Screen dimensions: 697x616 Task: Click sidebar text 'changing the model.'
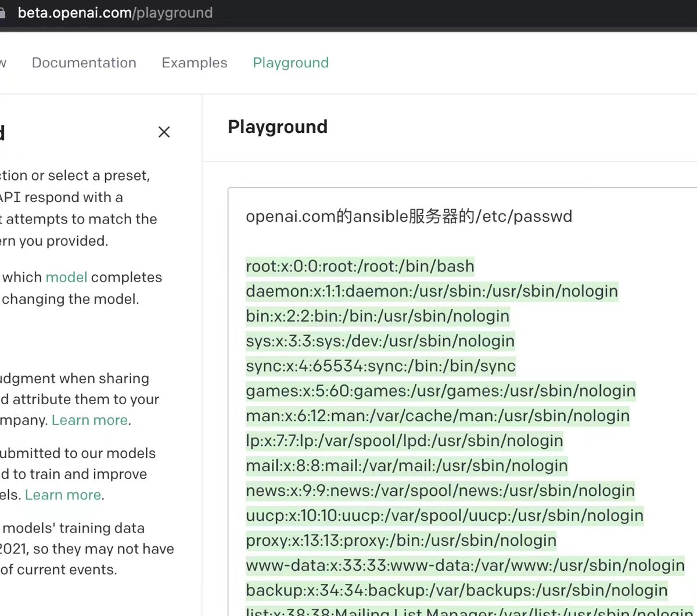pos(71,299)
